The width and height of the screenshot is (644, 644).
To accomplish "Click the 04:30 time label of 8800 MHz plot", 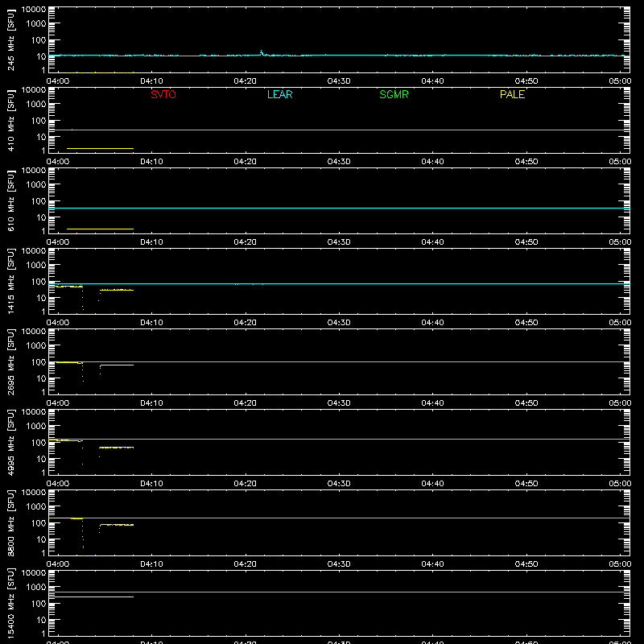I will coord(339,564).
